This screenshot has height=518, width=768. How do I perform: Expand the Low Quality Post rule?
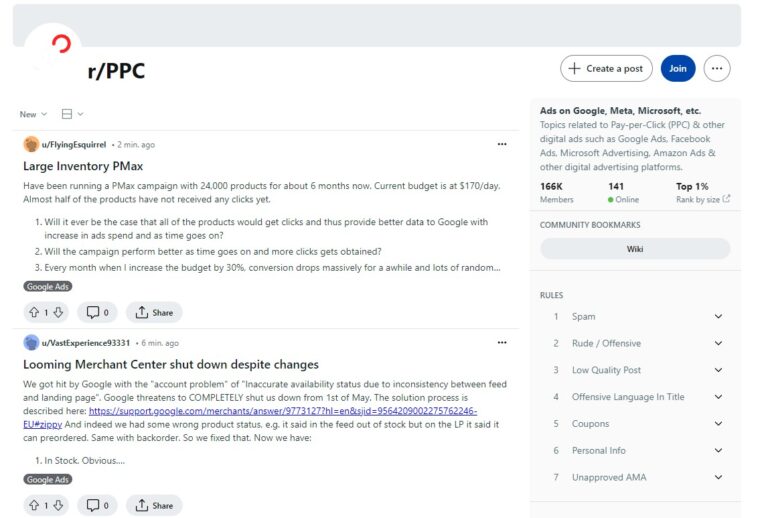[717, 370]
